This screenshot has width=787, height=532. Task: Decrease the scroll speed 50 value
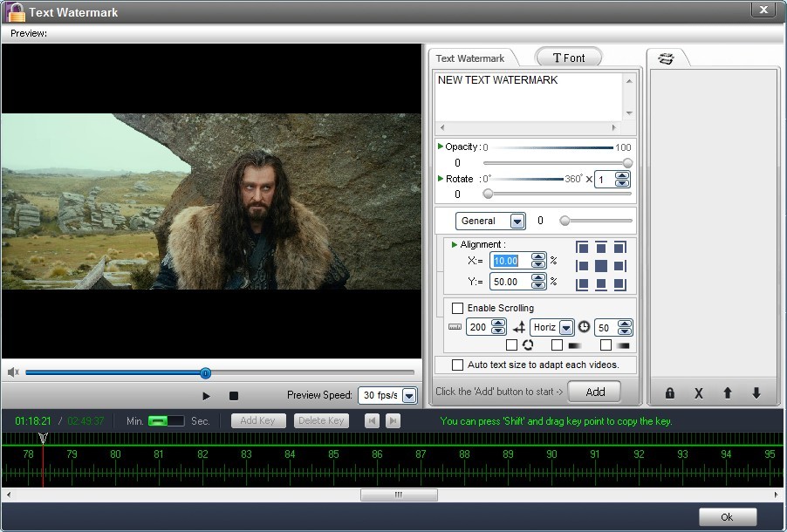pos(625,331)
